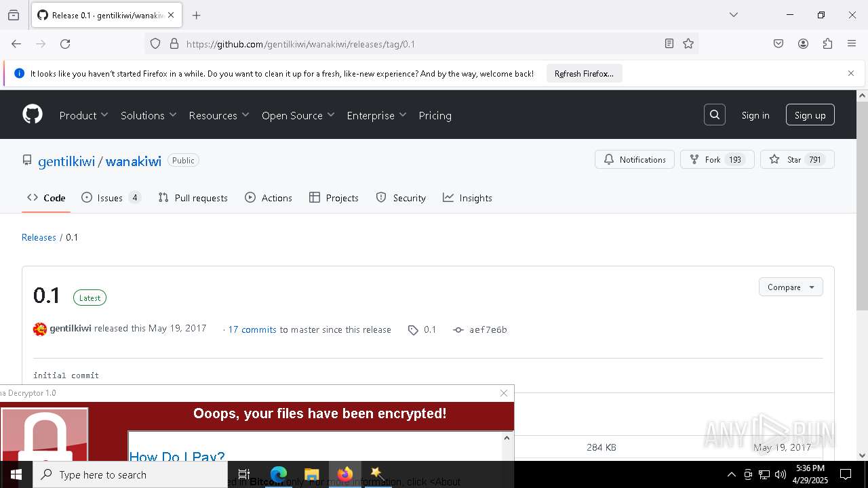Expand the Open Source dropdown

(x=298, y=115)
